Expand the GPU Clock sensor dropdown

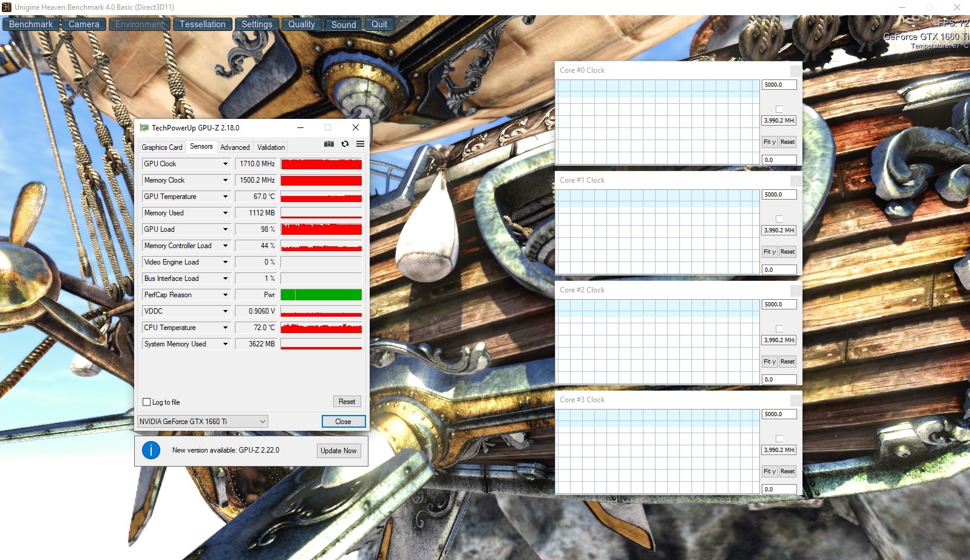click(x=225, y=164)
